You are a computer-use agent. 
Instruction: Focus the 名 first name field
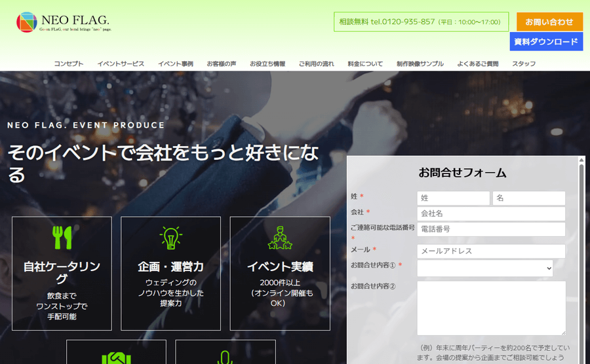528,198
